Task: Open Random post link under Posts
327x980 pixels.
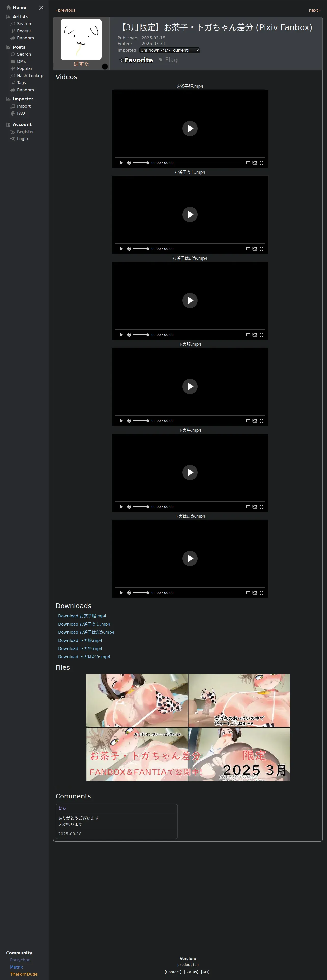Action: click(x=22, y=90)
